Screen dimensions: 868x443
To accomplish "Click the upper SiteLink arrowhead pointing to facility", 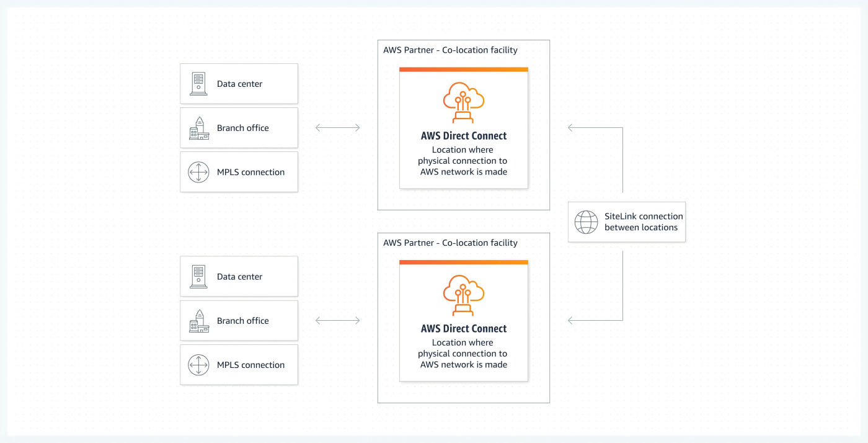I will tap(572, 128).
